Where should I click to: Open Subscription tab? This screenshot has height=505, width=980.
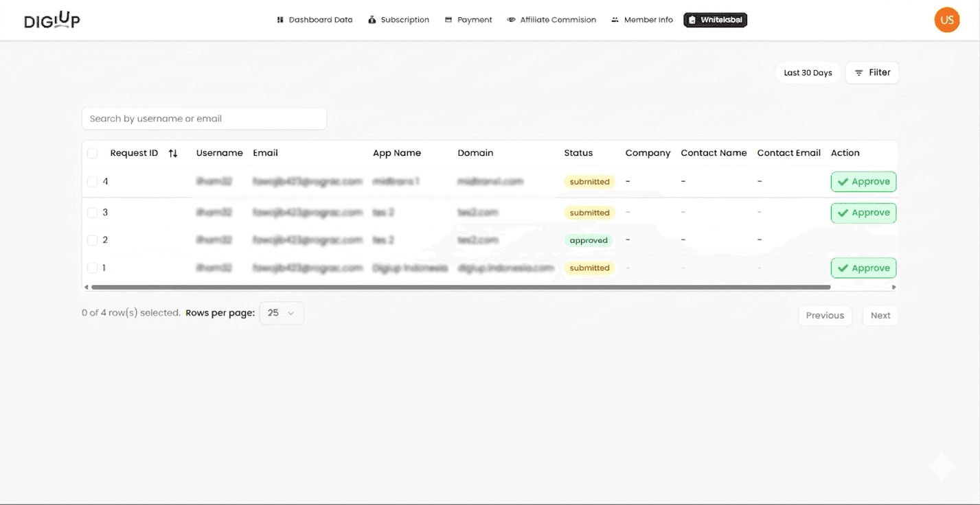tap(399, 20)
